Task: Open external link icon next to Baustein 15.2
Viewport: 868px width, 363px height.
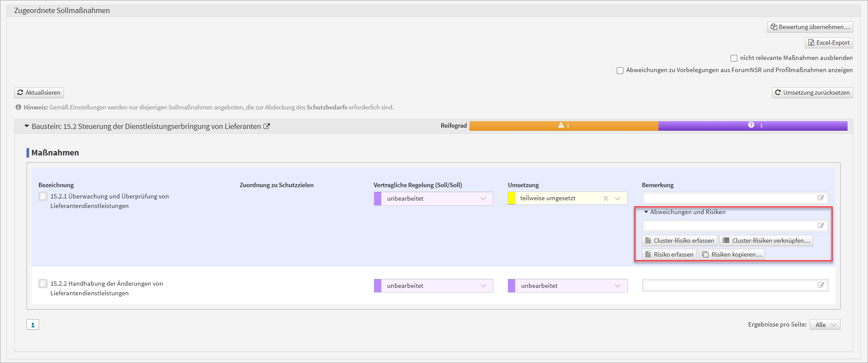Action: coord(266,126)
